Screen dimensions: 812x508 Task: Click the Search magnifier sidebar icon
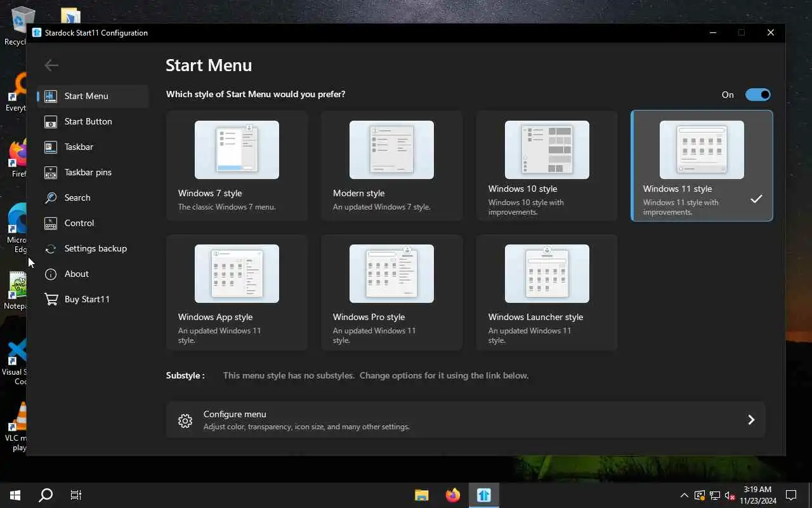(x=51, y=197)
